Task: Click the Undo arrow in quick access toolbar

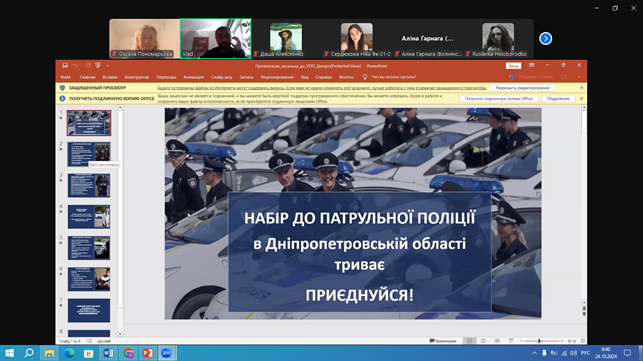Action: pos(75,66)
